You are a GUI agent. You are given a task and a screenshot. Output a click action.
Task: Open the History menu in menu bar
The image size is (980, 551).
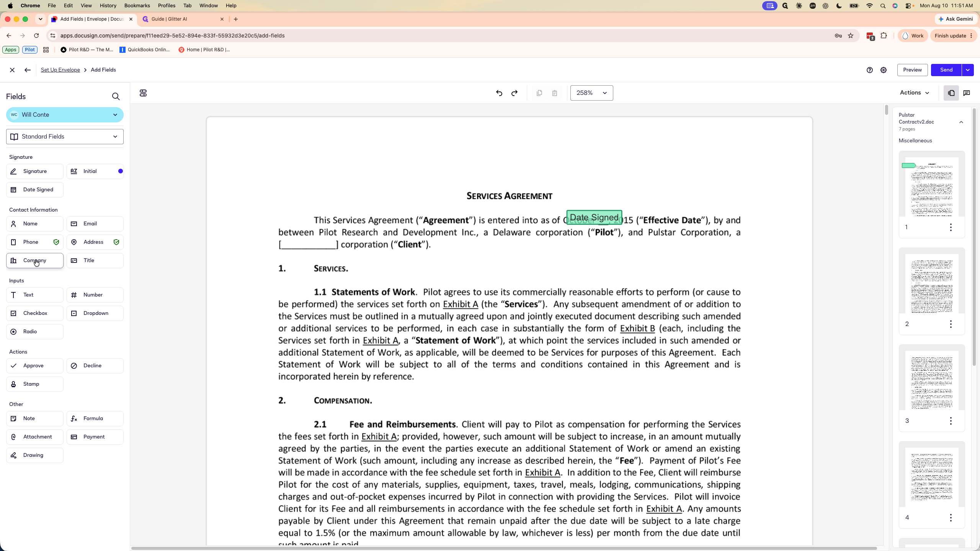(x=108, y=6)
